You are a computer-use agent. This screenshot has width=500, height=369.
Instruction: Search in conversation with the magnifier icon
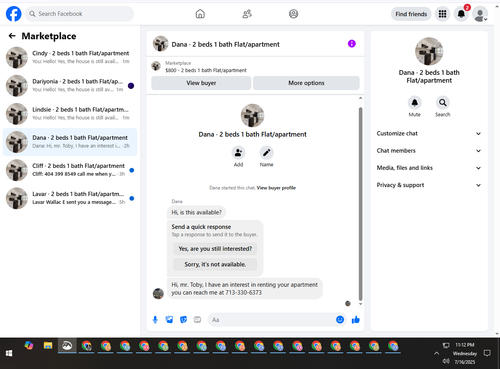tap(443, 103)
